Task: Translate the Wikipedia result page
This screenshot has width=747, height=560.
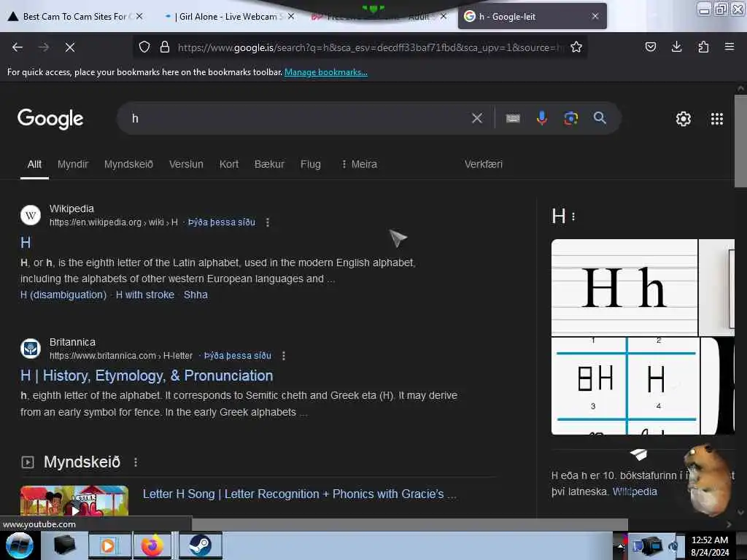Action: [222, 222]
